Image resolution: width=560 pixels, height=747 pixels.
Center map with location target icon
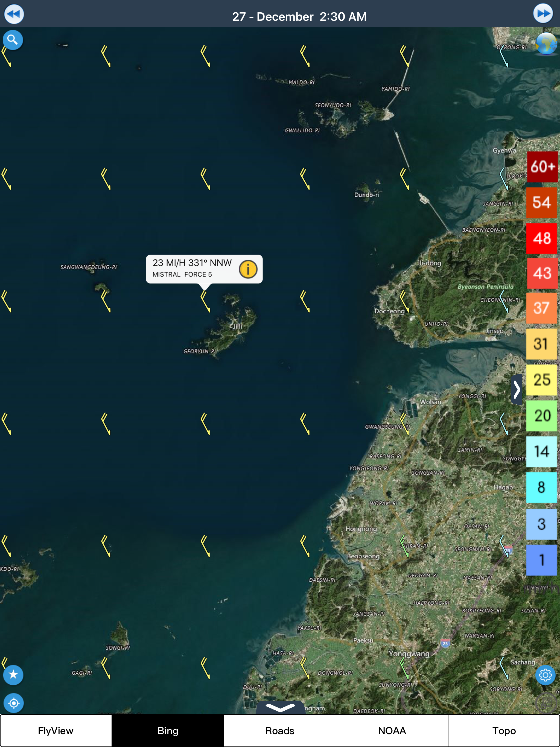click(13, 703)
